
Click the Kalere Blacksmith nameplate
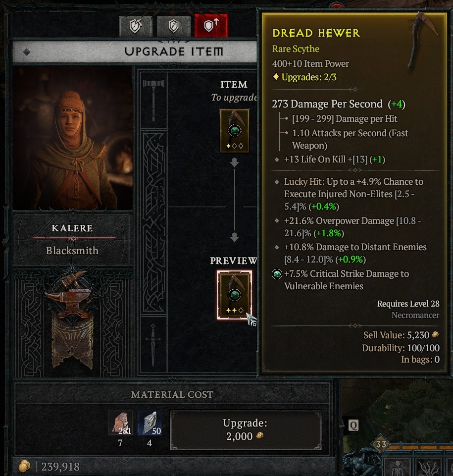click(x=72, y=239)
